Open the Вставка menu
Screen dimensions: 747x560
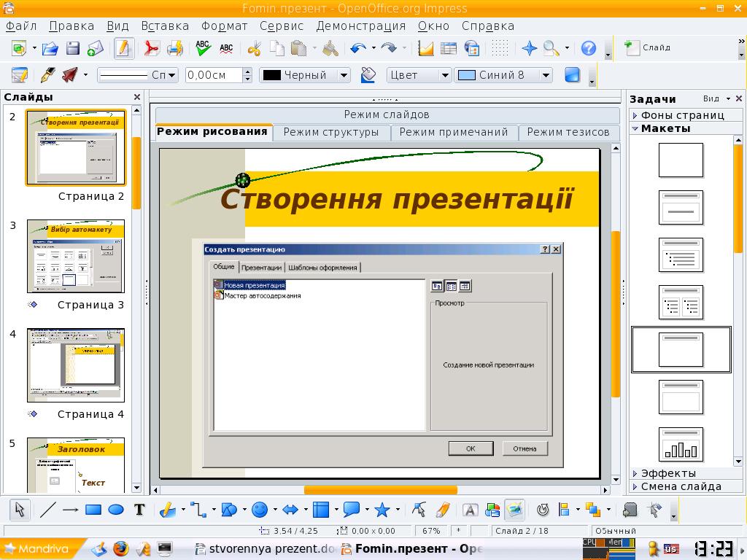pos(165,26)
